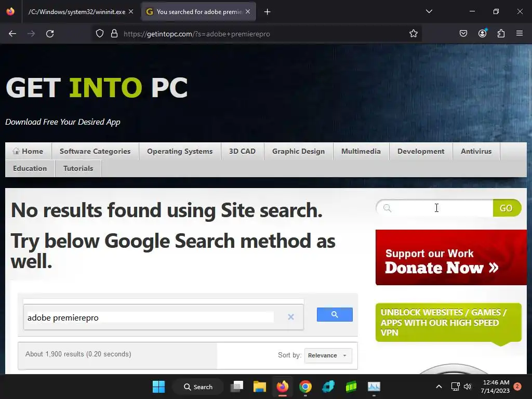Open the Extensions puzzle icon
532x399 pixels.
click(x=501, y=34)
